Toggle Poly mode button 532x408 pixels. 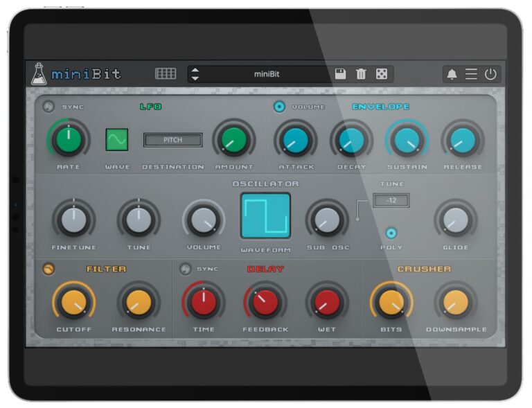pyautogui.click(x=391, y=233)
